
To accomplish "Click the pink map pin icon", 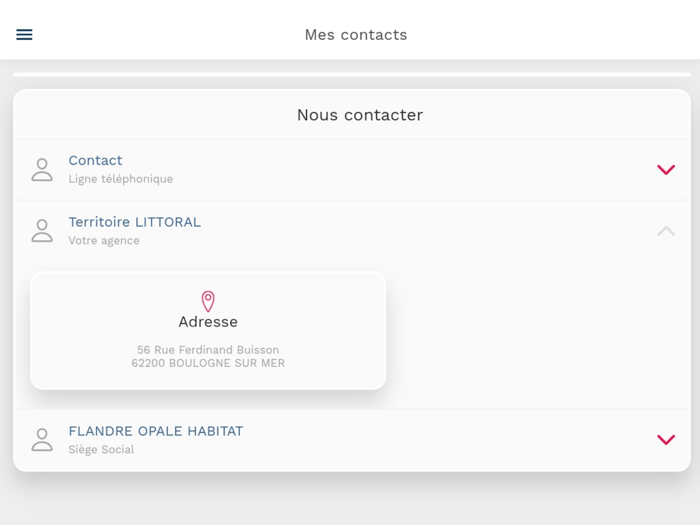I will (x=208, y=301).
